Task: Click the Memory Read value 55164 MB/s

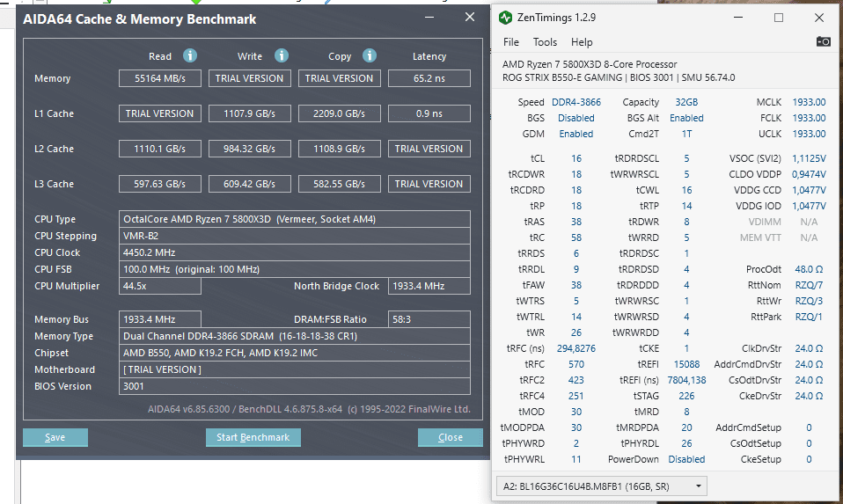Action: pyautogui.click(x=159, y=78)
